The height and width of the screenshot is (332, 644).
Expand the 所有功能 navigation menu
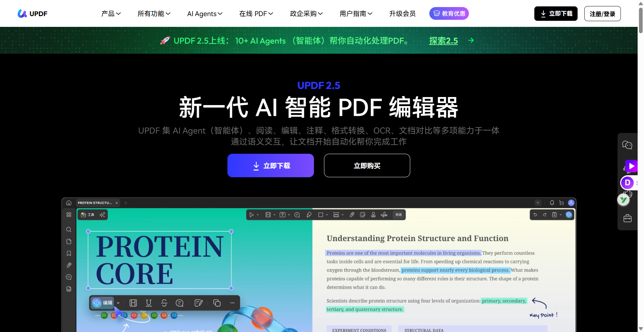click(154, 13)
